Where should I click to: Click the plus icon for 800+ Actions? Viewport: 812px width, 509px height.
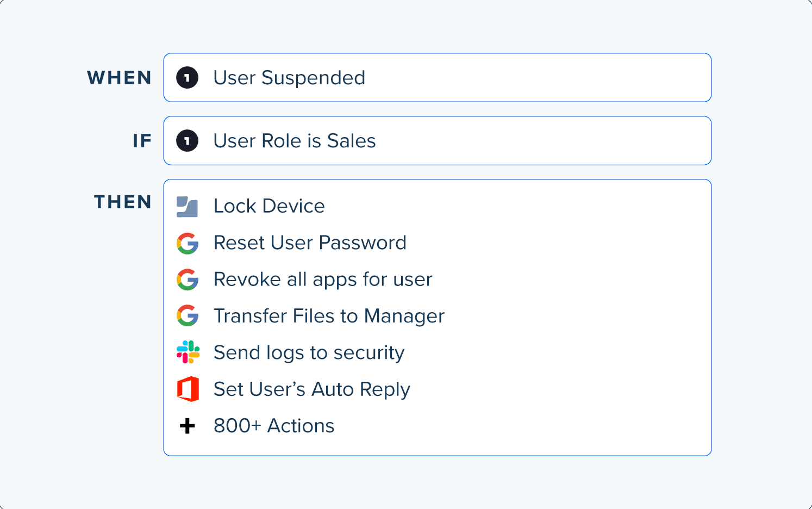tap(188, 426)
